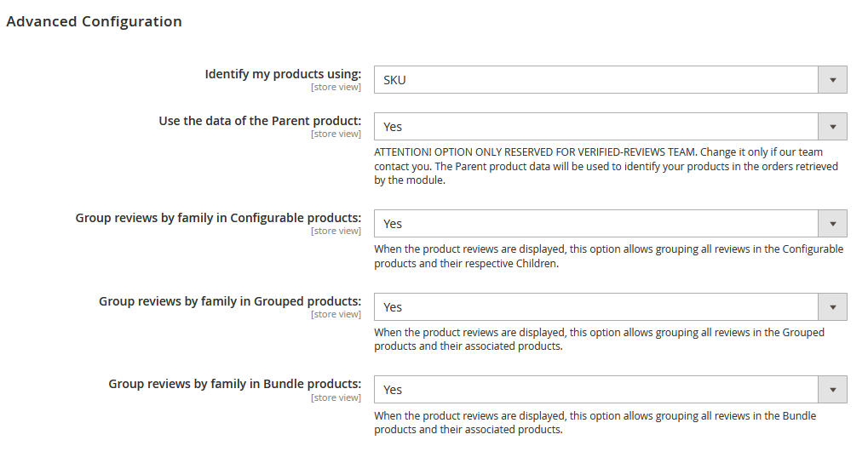Click arrow icon for Bundle products dropdown

[832, 390]
